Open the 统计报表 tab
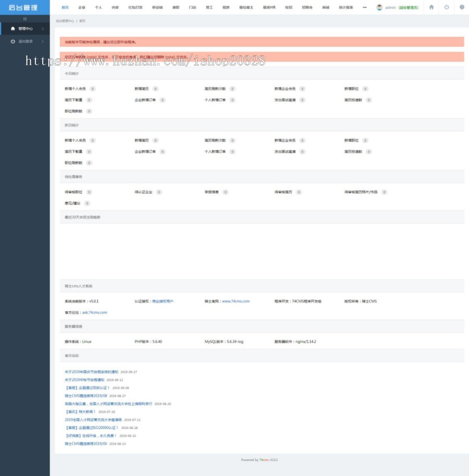 pyautogui.click(x=345, y=8)
